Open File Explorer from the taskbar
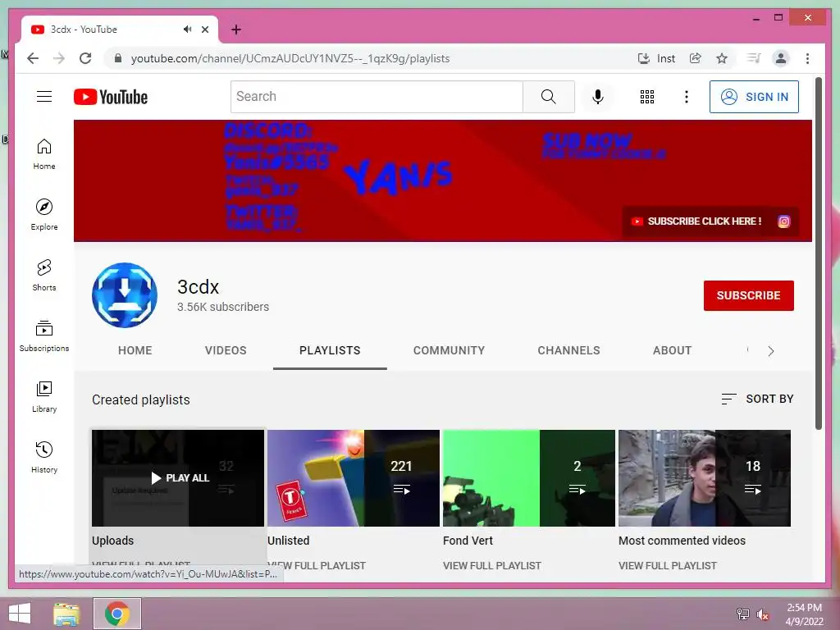Screen dimensions: 840x630 pyautogui.click(x=66, y=614)
